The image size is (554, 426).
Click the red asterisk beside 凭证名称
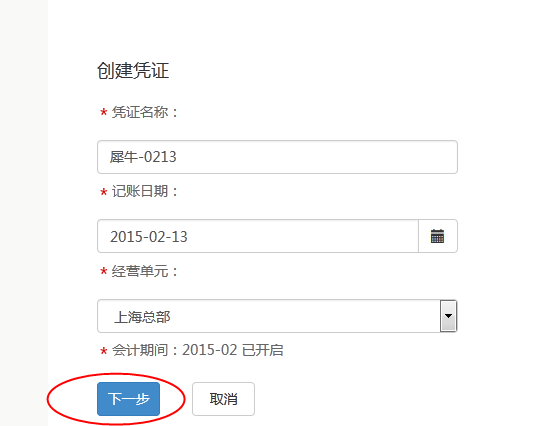(104, 113)
